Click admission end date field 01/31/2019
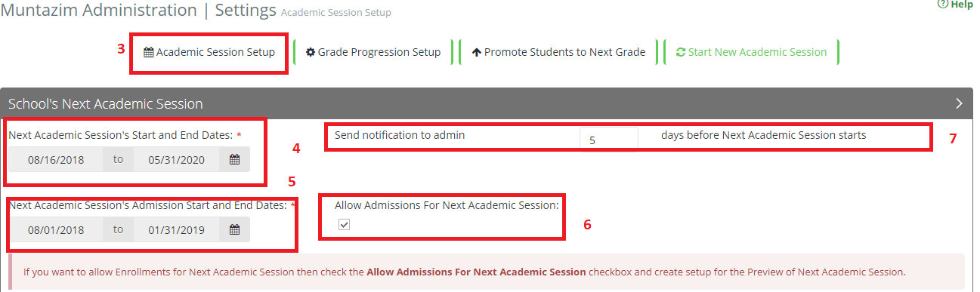Screen dimensions: 980x292 (177, 229)
